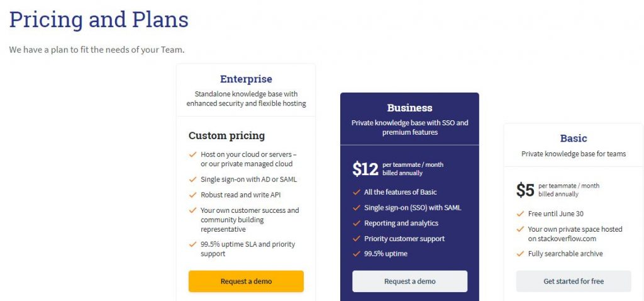Click checkmark next to Your own customer success
This screenshot has height=301, width=644.
pos(192,210)
